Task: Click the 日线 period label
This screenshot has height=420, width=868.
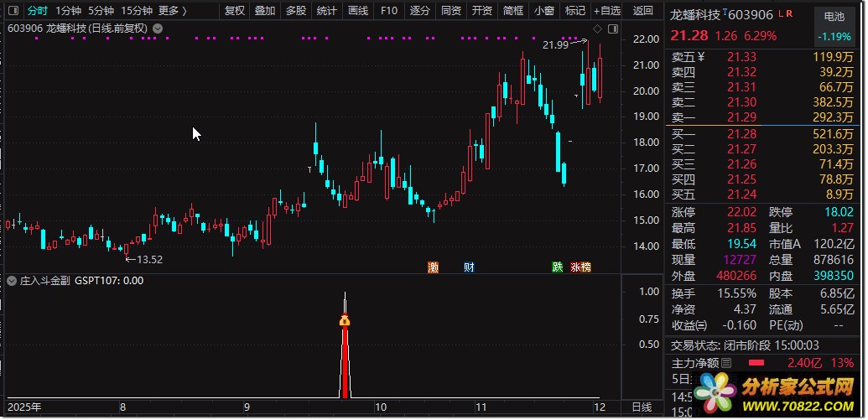Action: 642,407
